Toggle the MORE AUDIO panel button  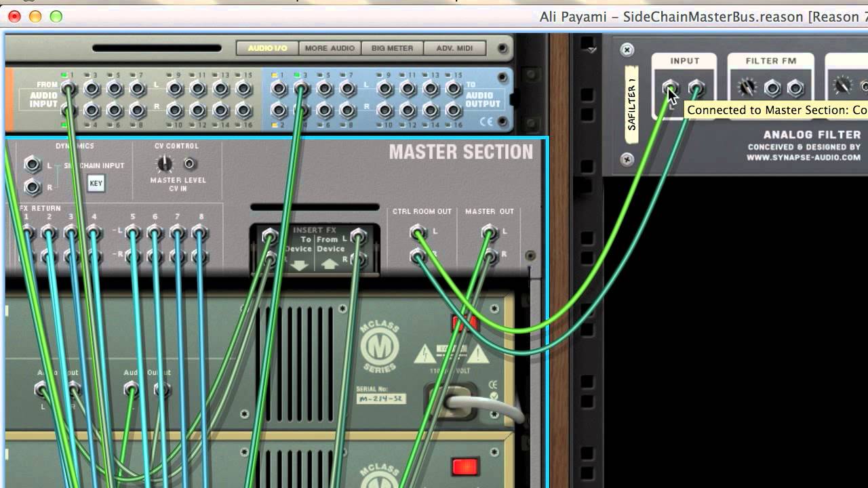[330, 48]
